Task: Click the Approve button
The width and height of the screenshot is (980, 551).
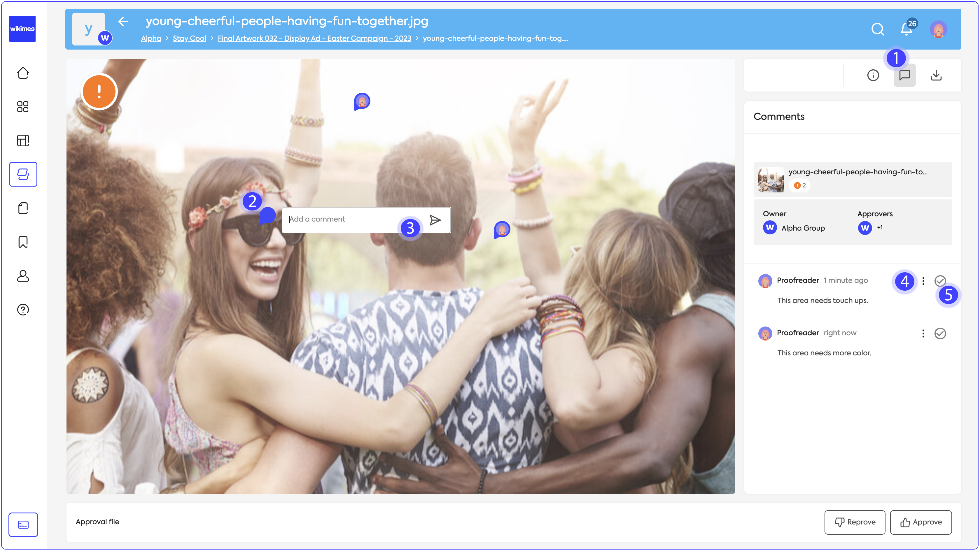Action: click(921, 522)
